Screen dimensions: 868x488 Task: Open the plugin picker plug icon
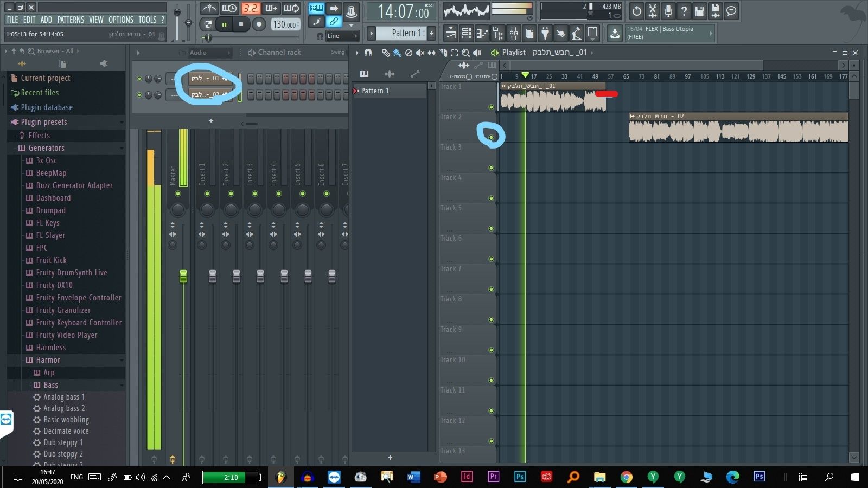click(545, 34)
